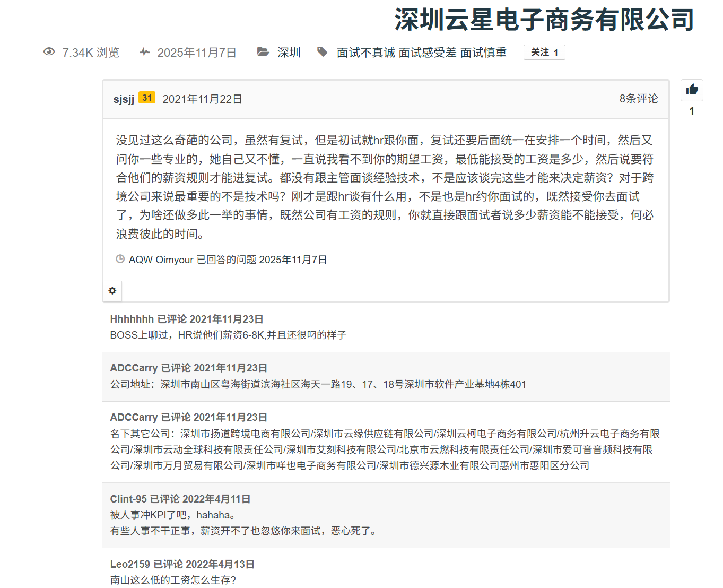Open commenter Leo2159 profile
723x588 pixels.
click(x=130, y=564)
